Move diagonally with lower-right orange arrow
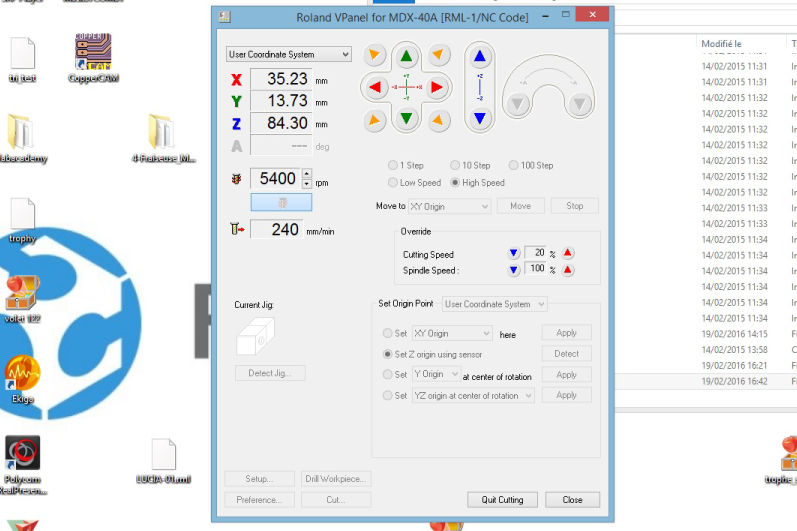This screenshot has height=531, width=797. point(438,120)
